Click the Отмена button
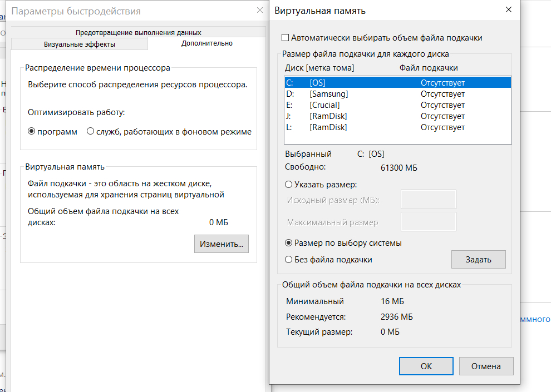This screenshot has height=392, width=551. point(486,366)
